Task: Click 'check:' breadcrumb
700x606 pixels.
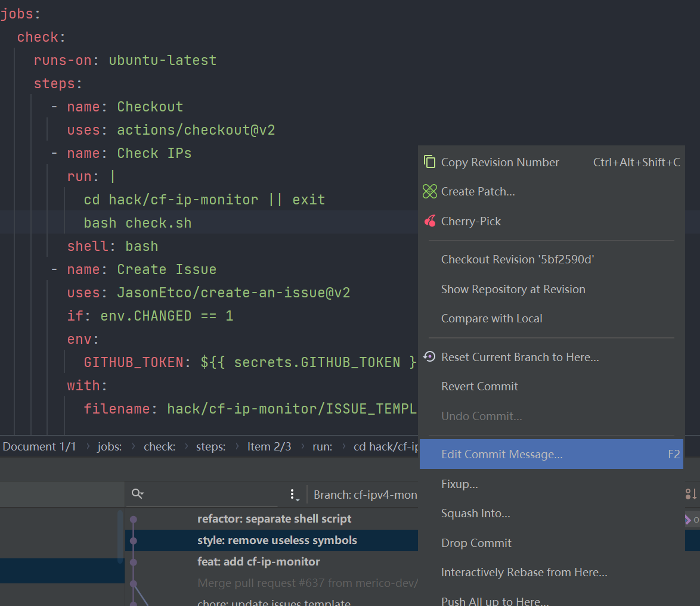Action: 159,447
